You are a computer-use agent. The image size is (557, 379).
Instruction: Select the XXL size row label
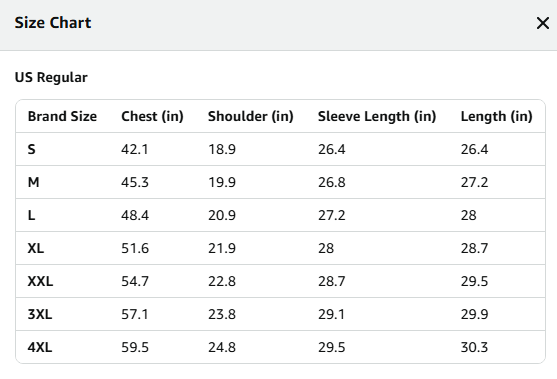point(40,281)
